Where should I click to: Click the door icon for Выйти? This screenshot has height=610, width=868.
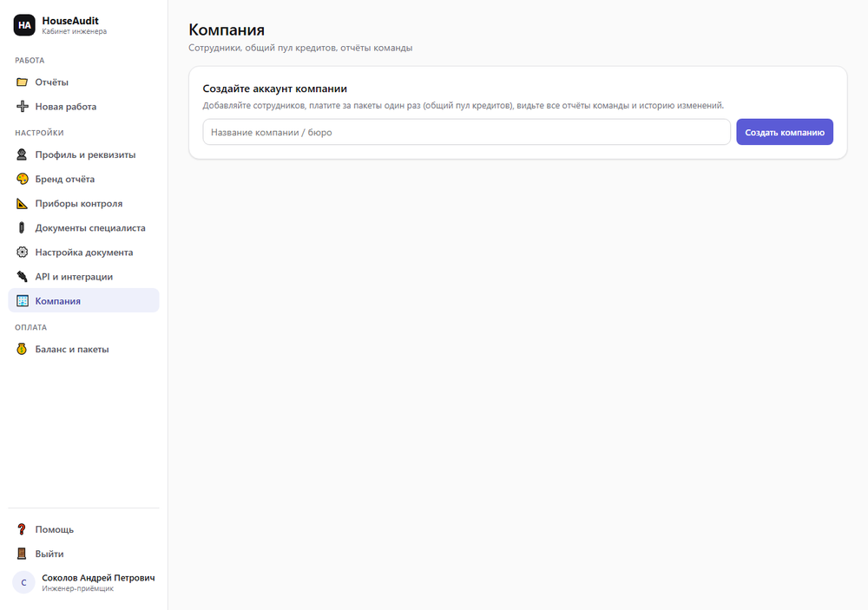[x=23, y=554]
